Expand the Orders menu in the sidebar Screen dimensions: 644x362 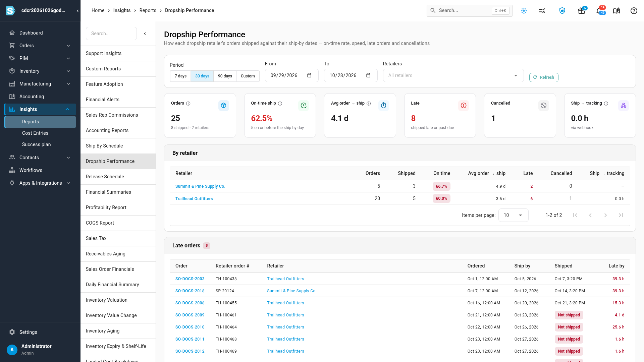[40, 46]
